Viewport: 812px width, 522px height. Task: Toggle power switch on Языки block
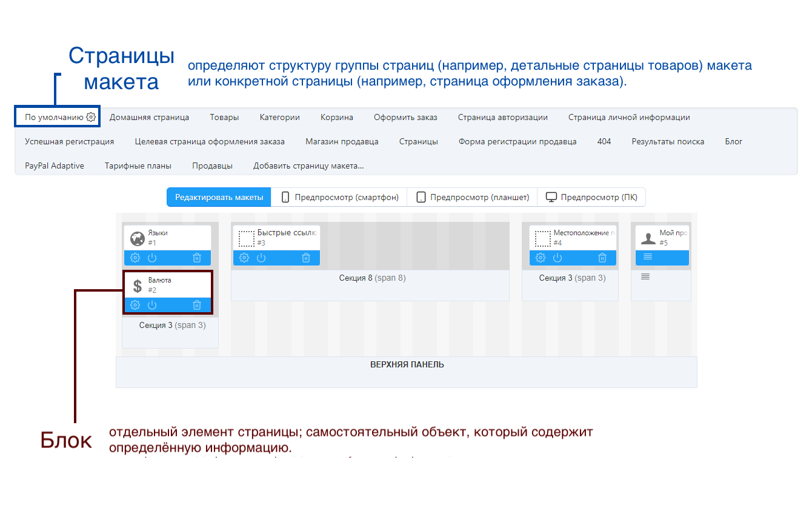click(152, 258)
